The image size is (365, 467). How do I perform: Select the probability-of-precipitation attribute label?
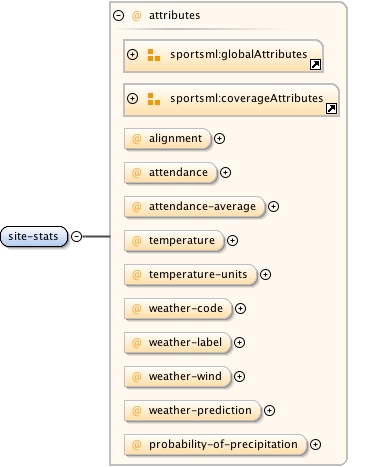(x=223, y=444)
